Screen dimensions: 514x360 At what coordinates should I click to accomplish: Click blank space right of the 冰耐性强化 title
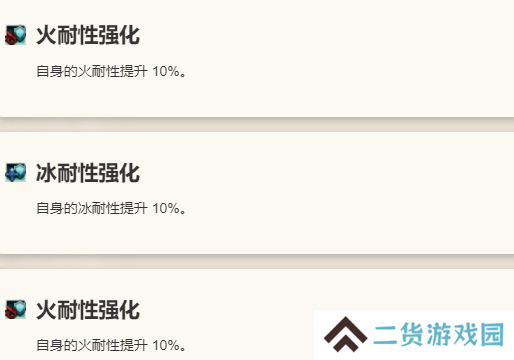pos(327,173)
